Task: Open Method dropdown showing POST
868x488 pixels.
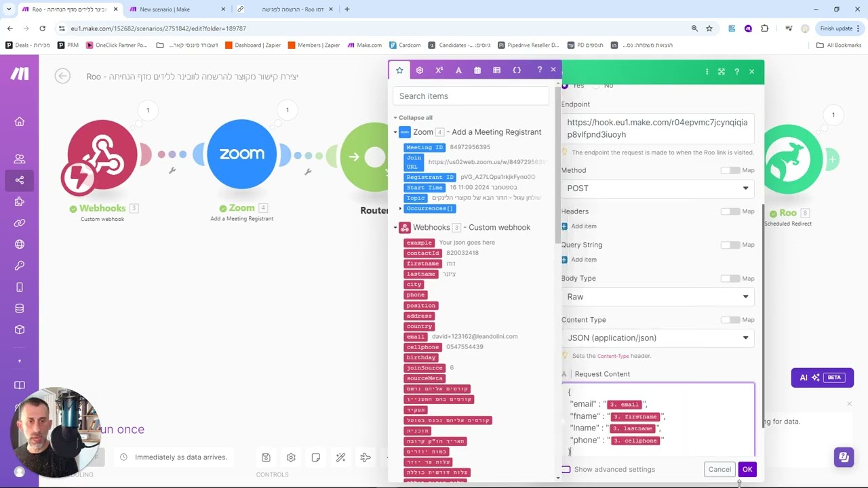Action: pyautogui.click(x=658, y=188)
